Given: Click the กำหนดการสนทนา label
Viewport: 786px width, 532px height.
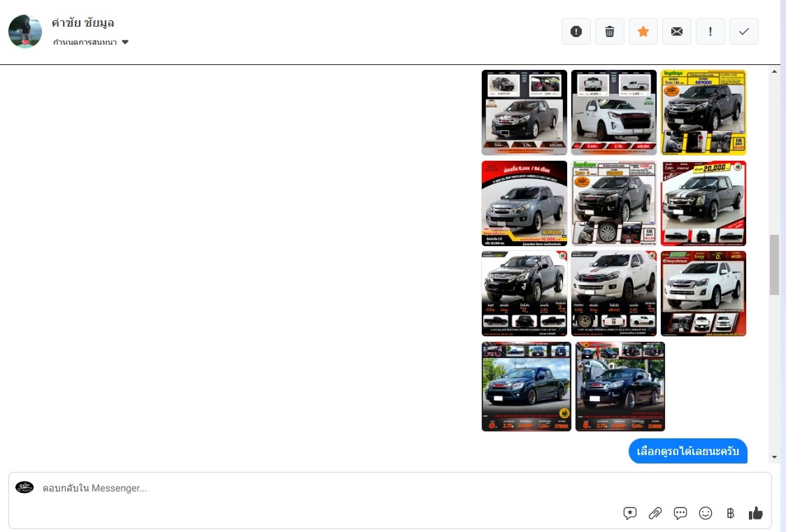Looking at the screenshot, I should pyautogui.click(x=85, y=42).
